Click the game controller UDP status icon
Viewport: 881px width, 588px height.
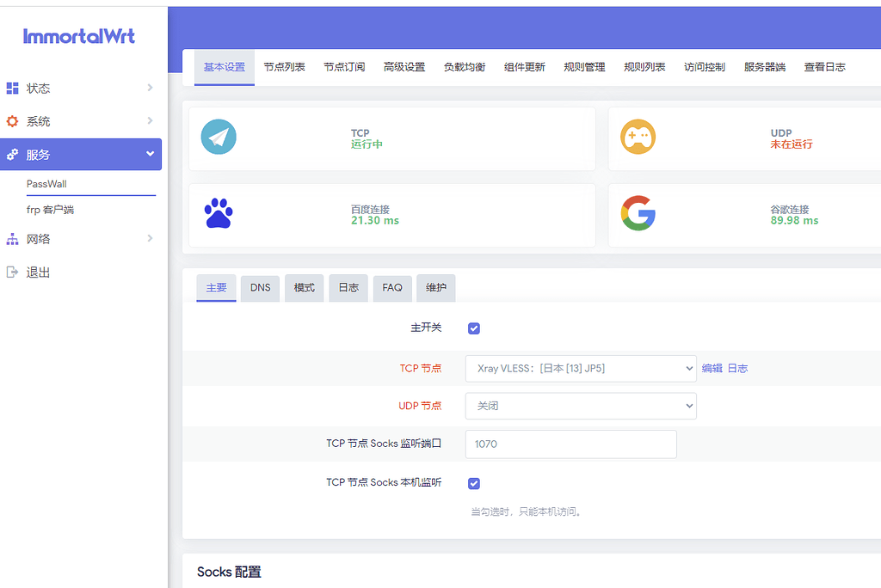coord(638,137)
